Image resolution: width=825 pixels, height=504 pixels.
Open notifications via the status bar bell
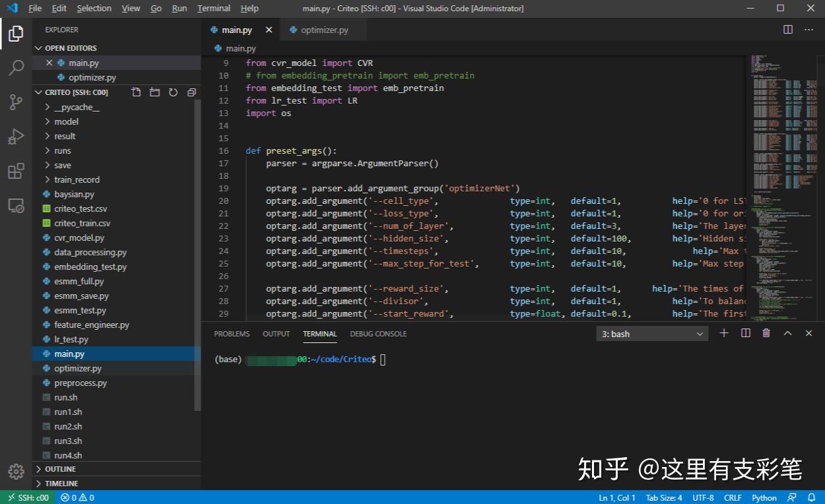[812, 497]
